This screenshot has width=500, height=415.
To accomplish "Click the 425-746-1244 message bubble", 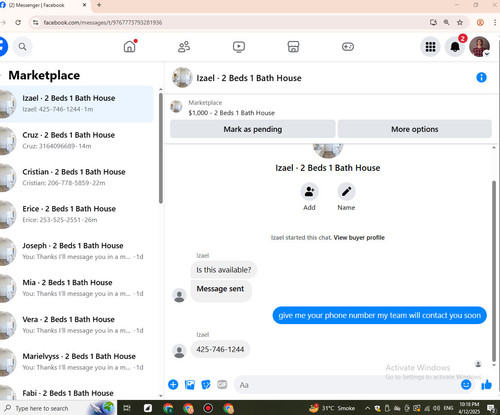I will 220,349.
